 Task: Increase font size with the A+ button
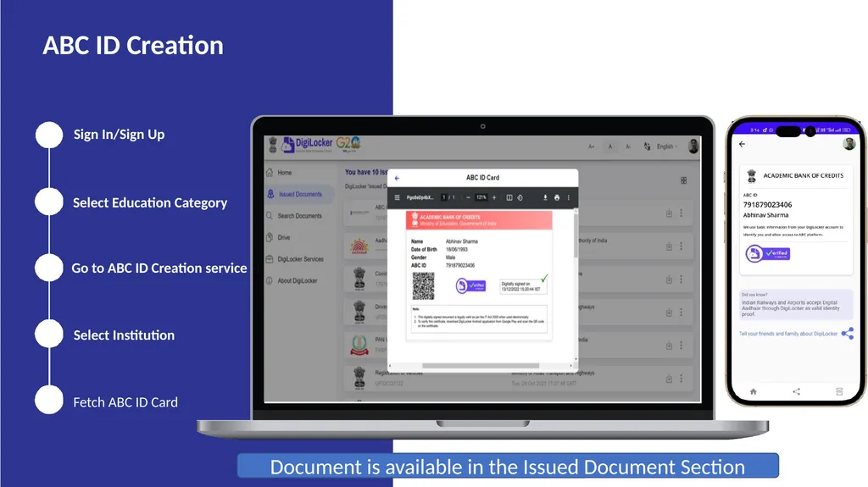tap(591, 147)
